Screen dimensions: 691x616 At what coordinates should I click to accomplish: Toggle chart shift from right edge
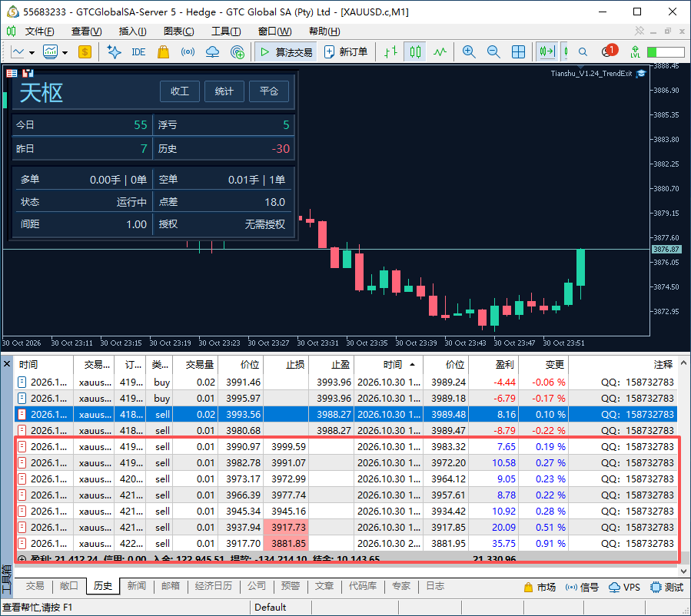click(x=566, y=52)
